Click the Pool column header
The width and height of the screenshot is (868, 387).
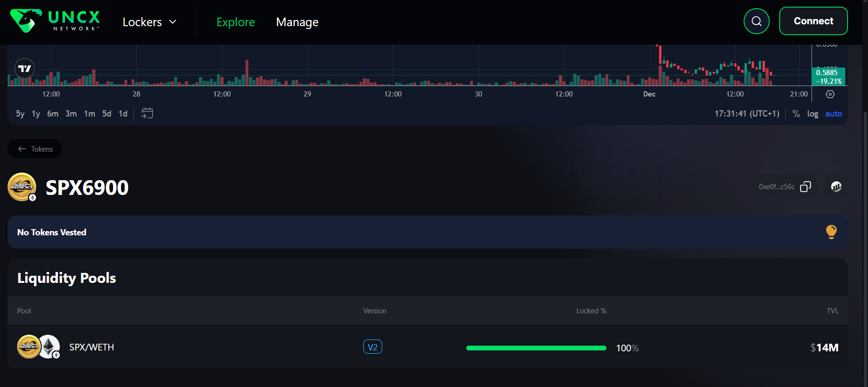24,311
